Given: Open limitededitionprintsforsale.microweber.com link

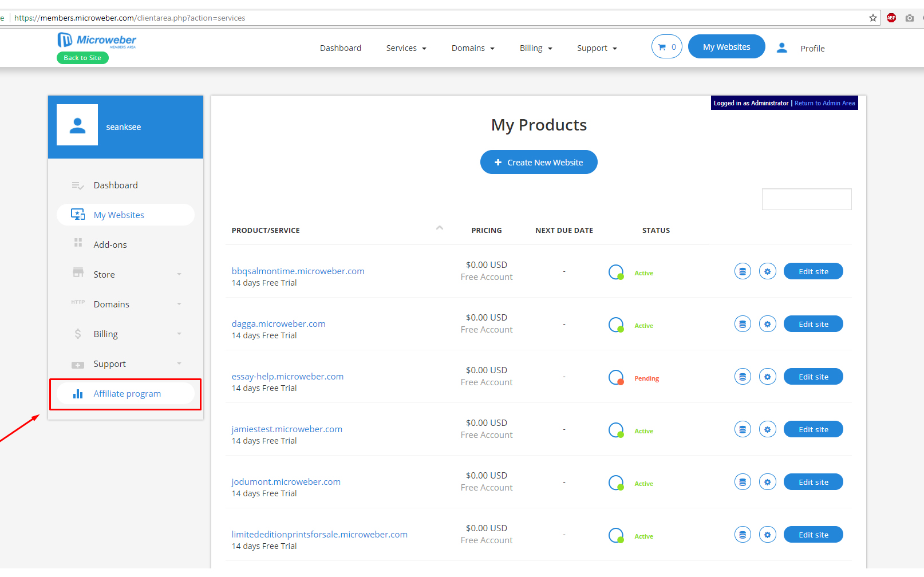Looking at the screenshot, I should point(319,534).
